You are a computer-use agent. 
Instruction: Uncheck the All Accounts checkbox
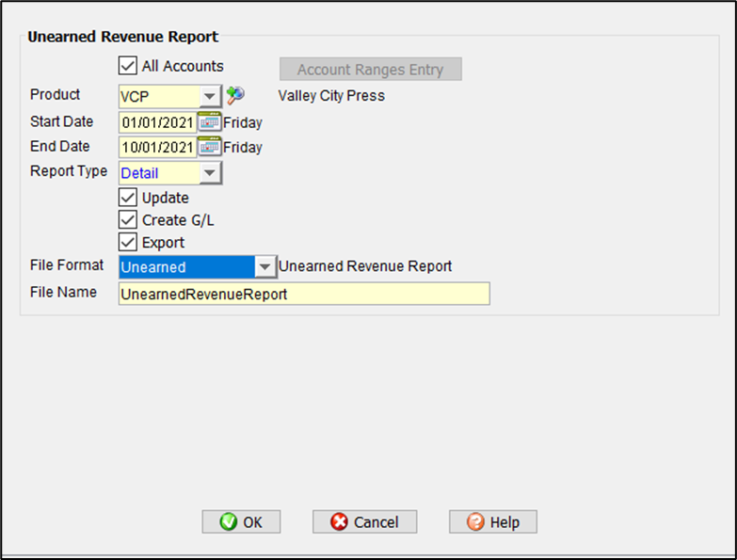[128, 66]
